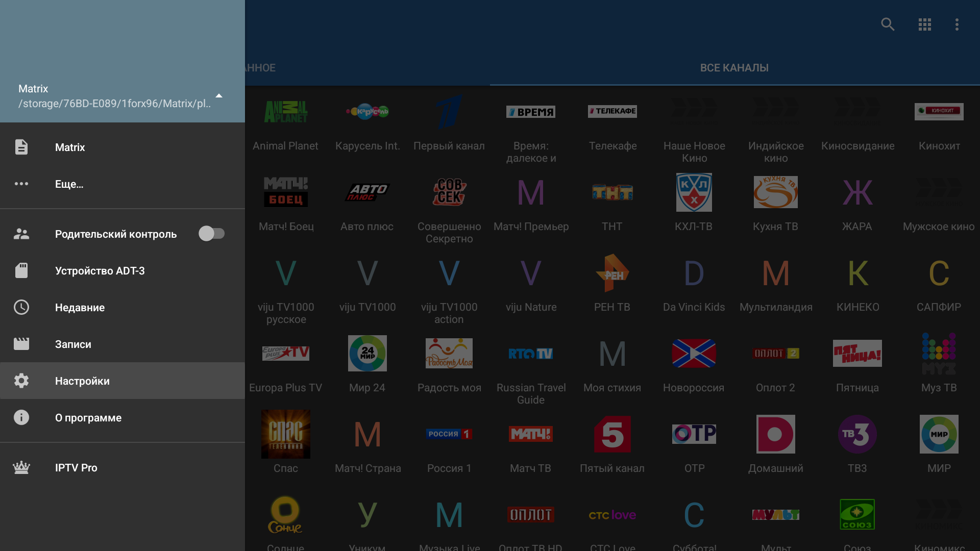This screenshot has height=551, width=980.
Task: Open the grid view switcher icon
Action: click(x=924, y=24)
